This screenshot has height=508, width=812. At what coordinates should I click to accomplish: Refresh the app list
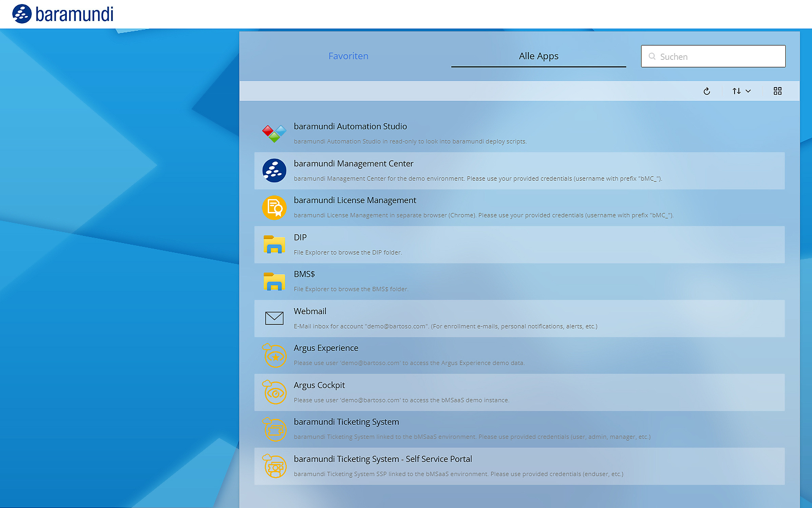707,91
